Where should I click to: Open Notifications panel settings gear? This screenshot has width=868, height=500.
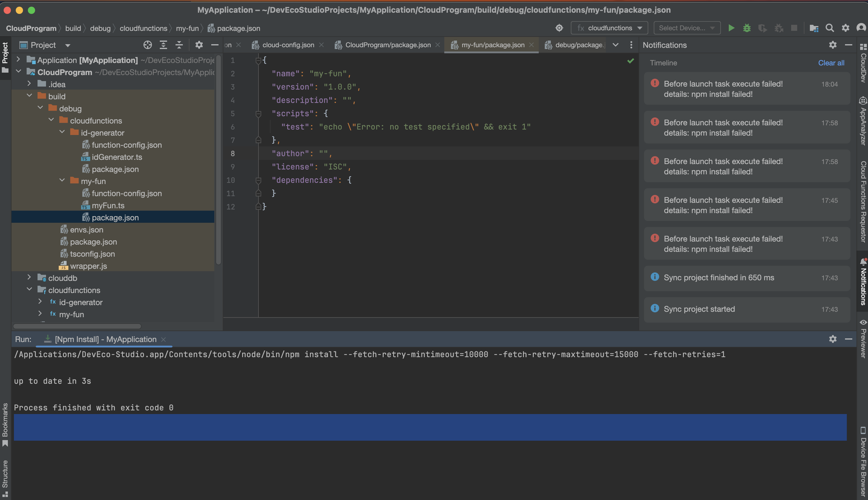833,45
